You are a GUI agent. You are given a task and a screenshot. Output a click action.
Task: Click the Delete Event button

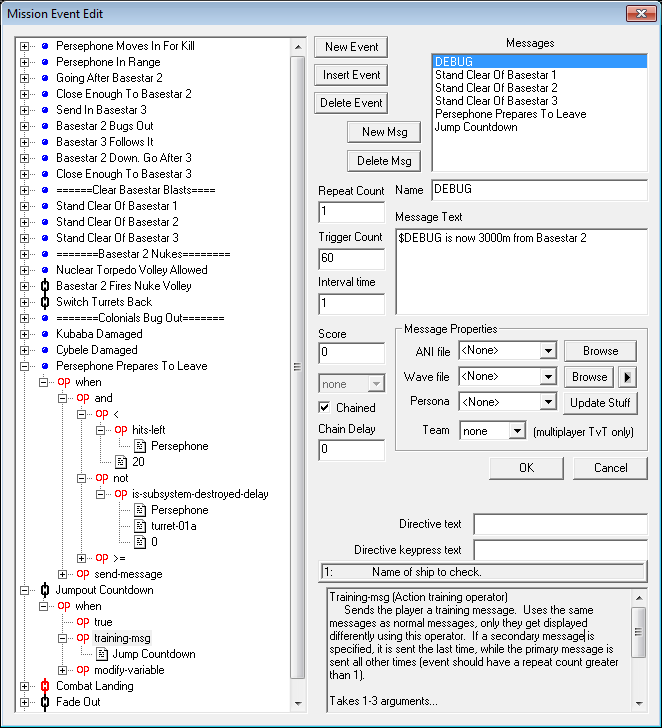[x=351, y=103]
